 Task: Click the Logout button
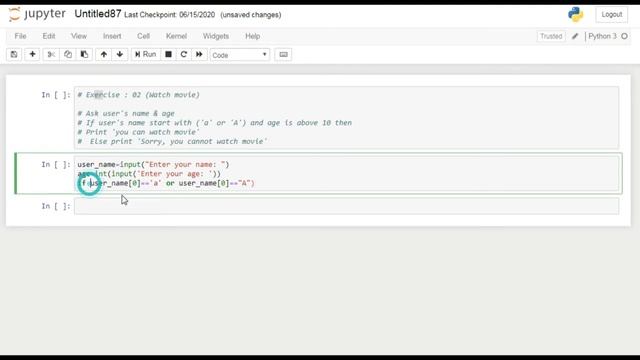pos(611,14)
